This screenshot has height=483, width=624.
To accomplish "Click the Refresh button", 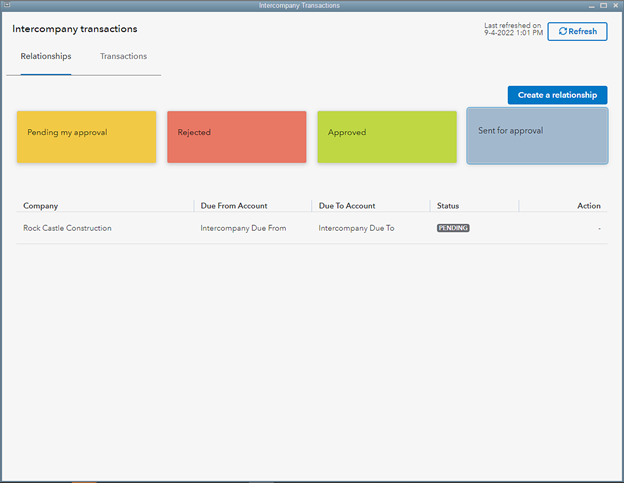I will [577, 31].
